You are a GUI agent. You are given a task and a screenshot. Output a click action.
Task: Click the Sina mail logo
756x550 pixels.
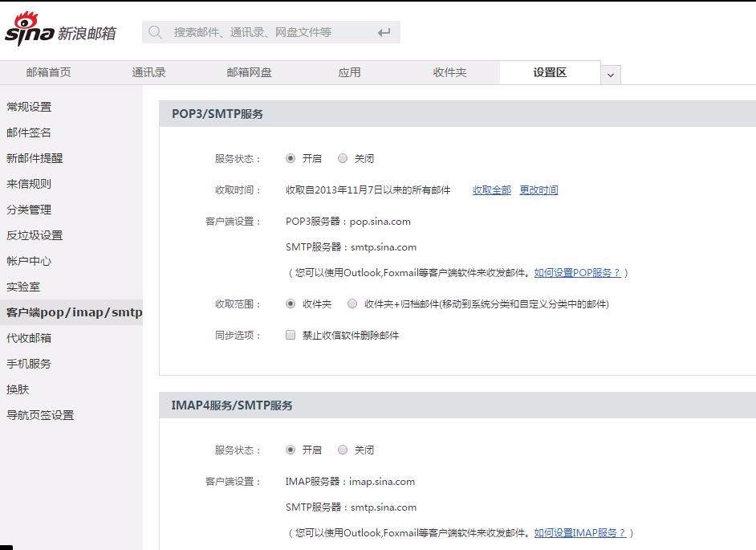pyautogui.click(x=61, y=30)
